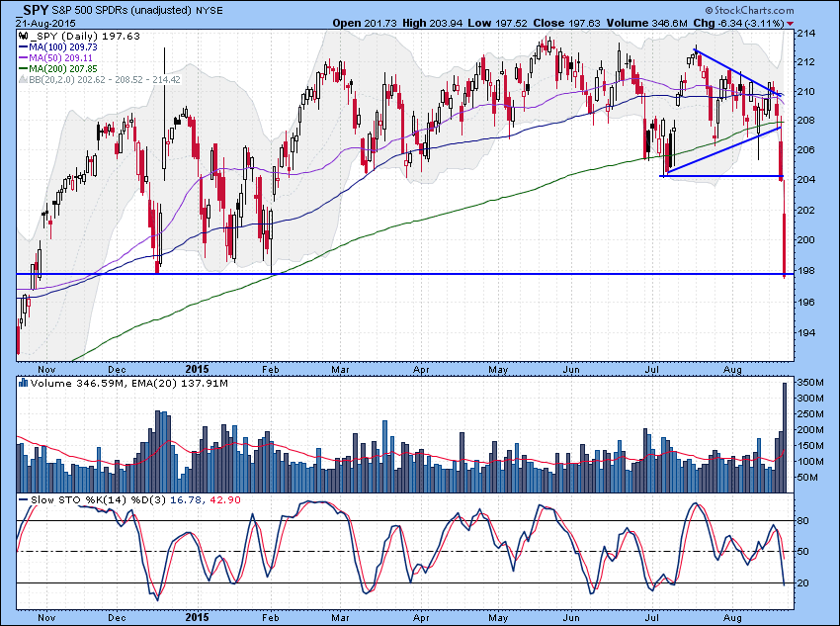Click the 198 price axis label
Screen dimensions: 840x626
click(x=806, y=271)
